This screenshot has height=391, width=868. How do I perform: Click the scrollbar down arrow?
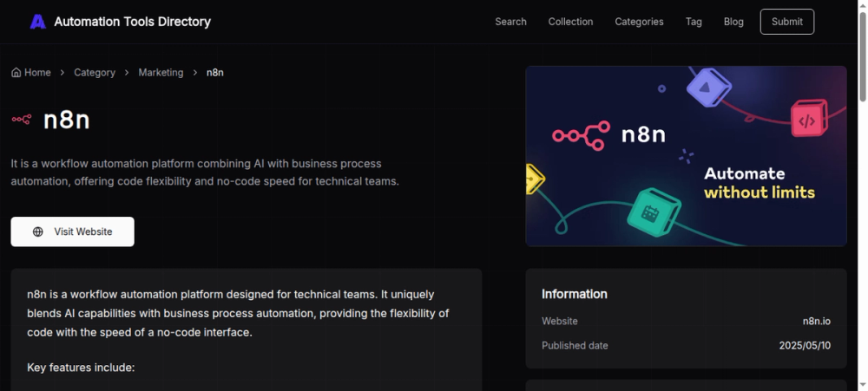(863, 385)
